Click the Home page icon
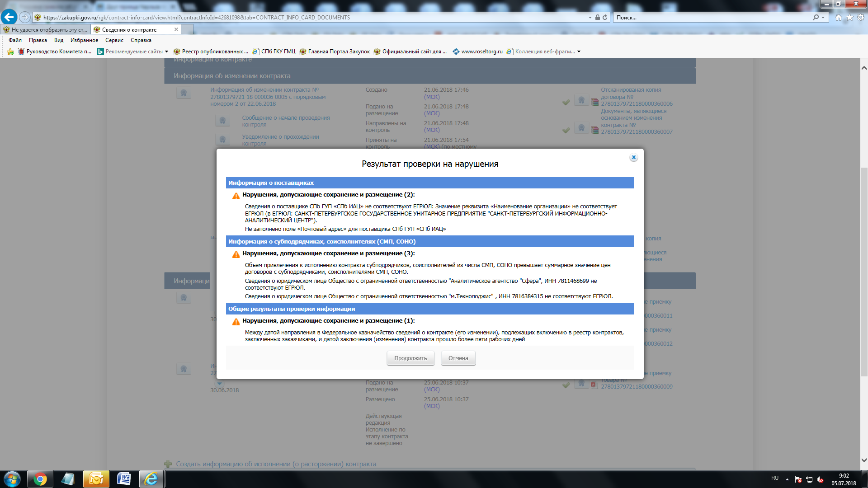 tap(838, 17)
